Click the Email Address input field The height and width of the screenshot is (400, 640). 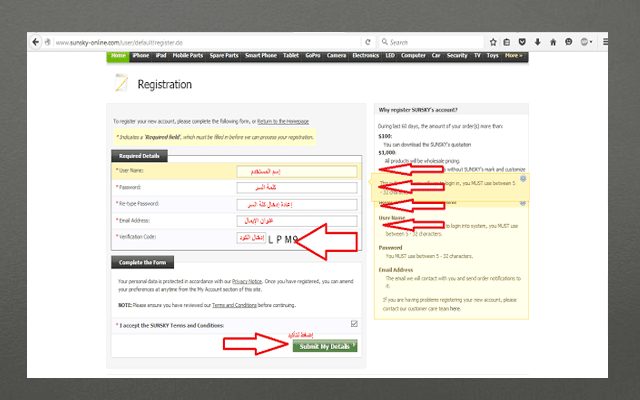pyautogui.click(x=297, y=221)
